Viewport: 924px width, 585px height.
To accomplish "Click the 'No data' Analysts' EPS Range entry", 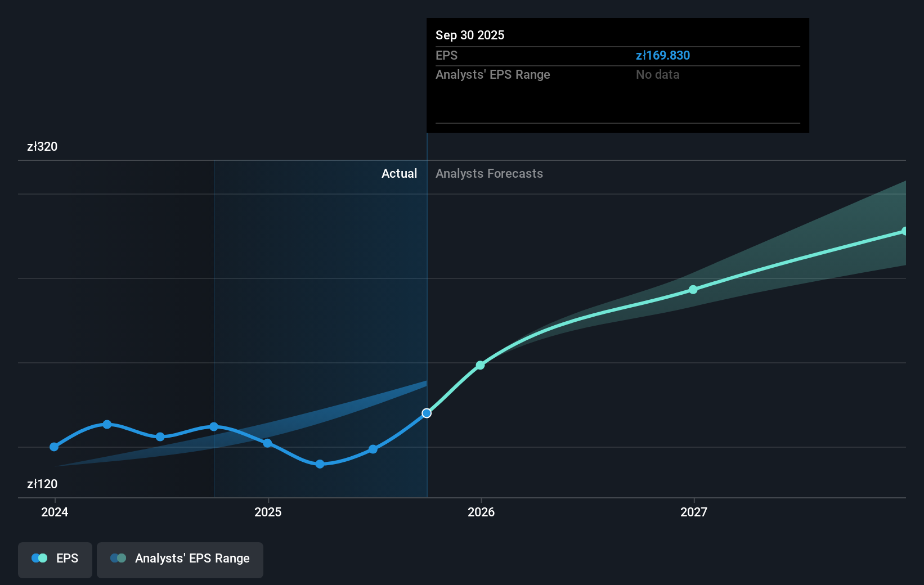I will (657, 74).
